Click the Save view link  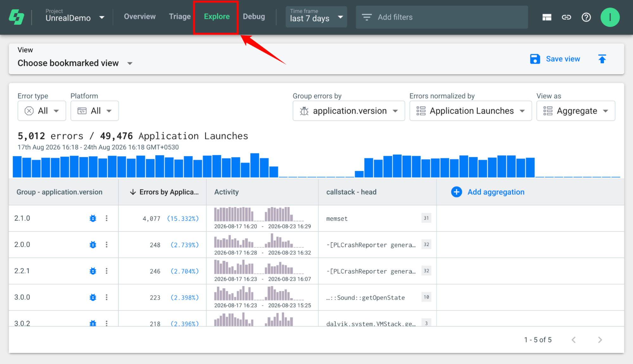click(563, 59)
